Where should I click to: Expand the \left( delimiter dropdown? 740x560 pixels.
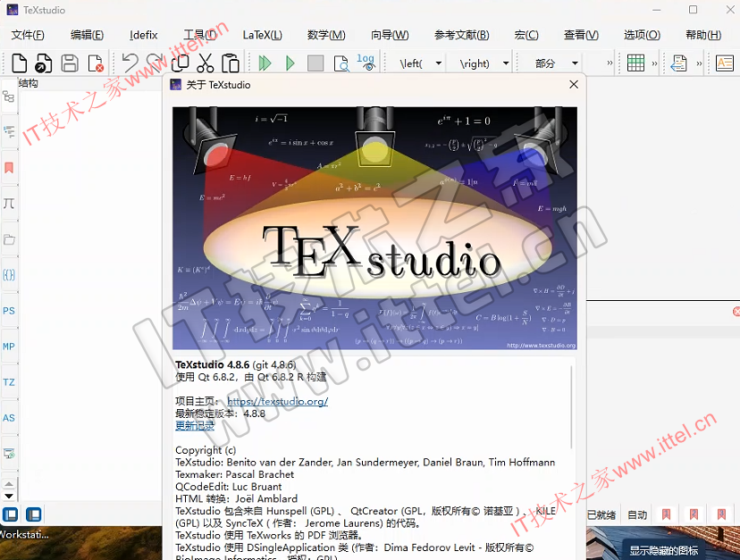click(439, 63)
